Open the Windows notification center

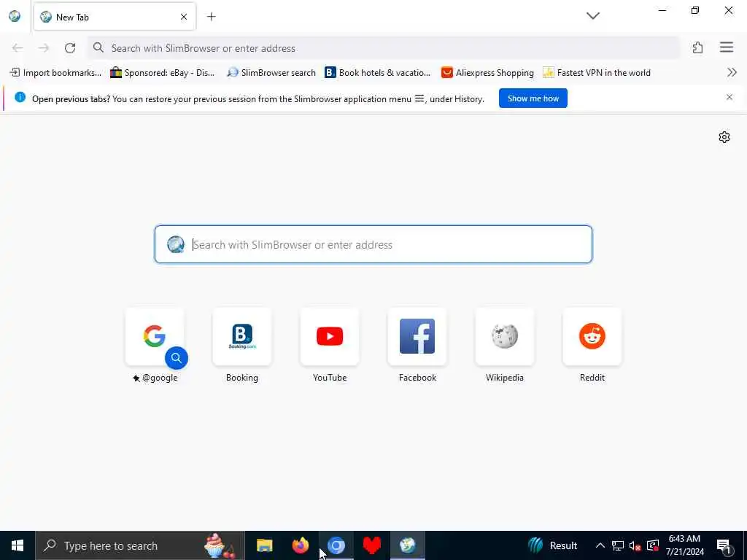coord(724,545)
